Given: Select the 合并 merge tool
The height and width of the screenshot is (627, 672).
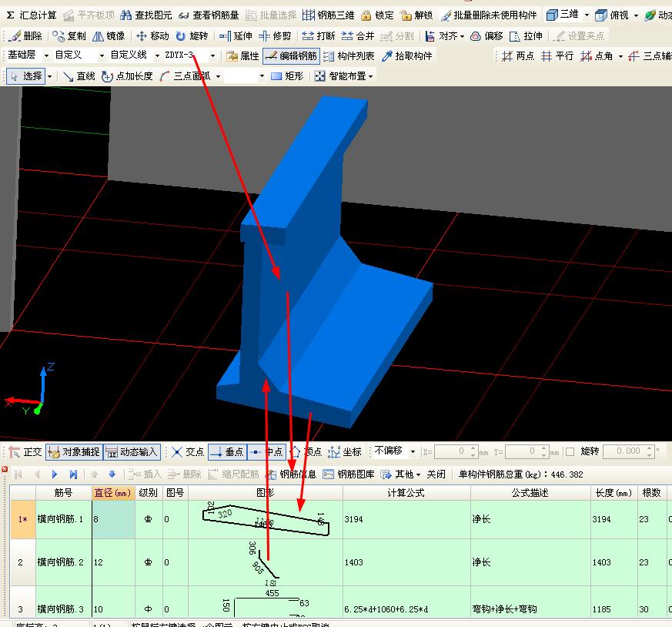Looking at the screenshot, I should point(358,36).
